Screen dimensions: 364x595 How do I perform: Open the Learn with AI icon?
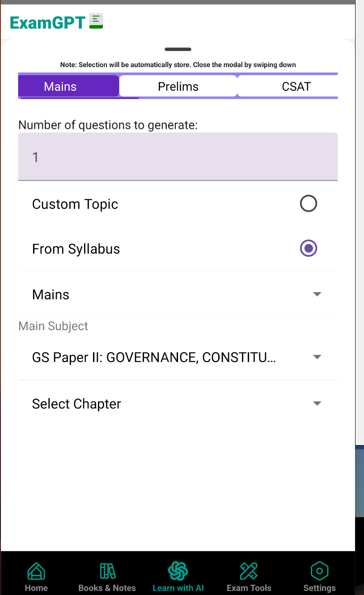[x=178, y=571]
